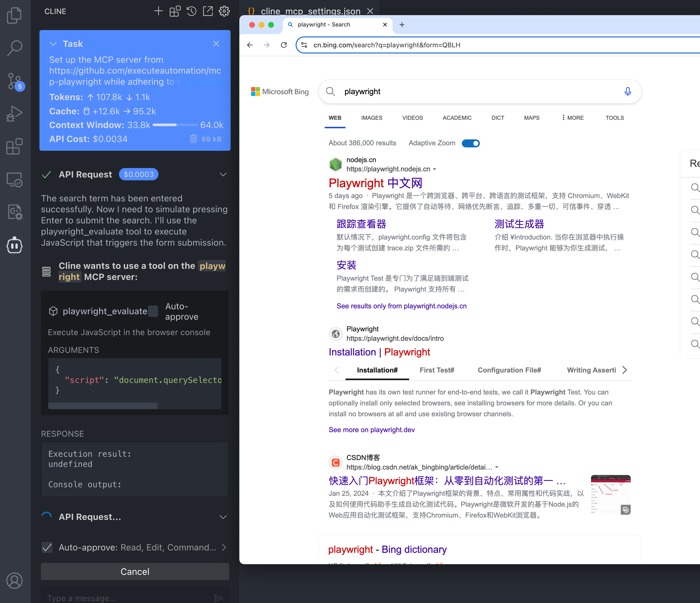Screen dimensions: 700x603
Task: Check Auto-approve box for playwright_evaluate
Action: (x=153, y=311)
